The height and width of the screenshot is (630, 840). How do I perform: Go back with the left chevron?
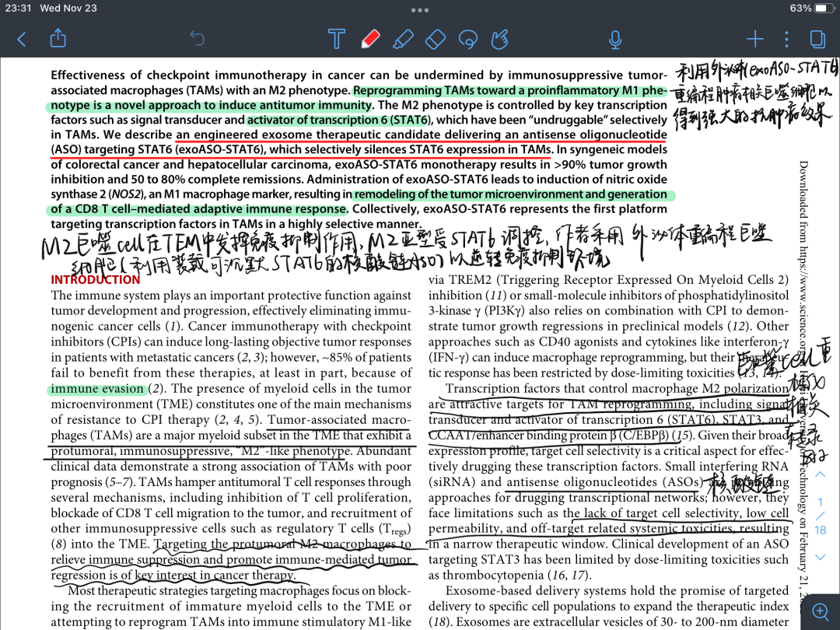pos(22,39)
